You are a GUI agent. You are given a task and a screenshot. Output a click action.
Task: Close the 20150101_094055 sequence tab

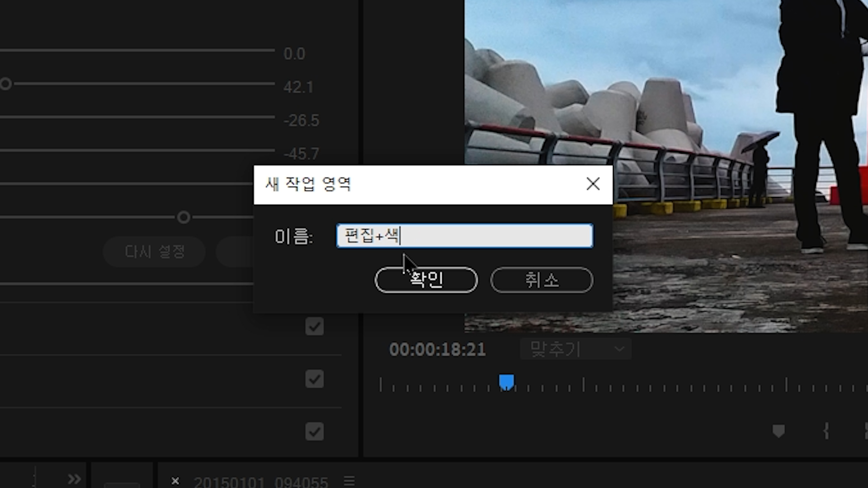175,481
